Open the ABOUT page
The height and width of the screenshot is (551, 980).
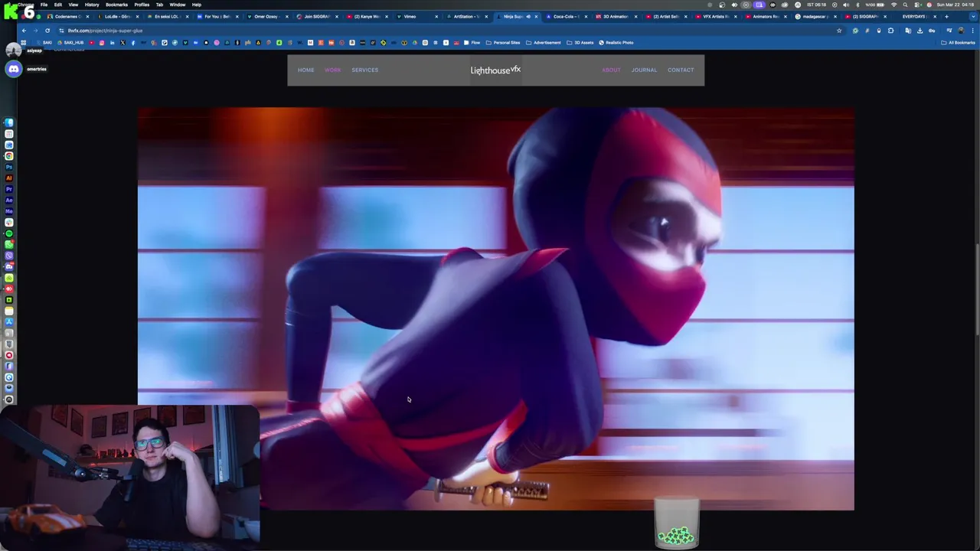click(x=611, y=70)
